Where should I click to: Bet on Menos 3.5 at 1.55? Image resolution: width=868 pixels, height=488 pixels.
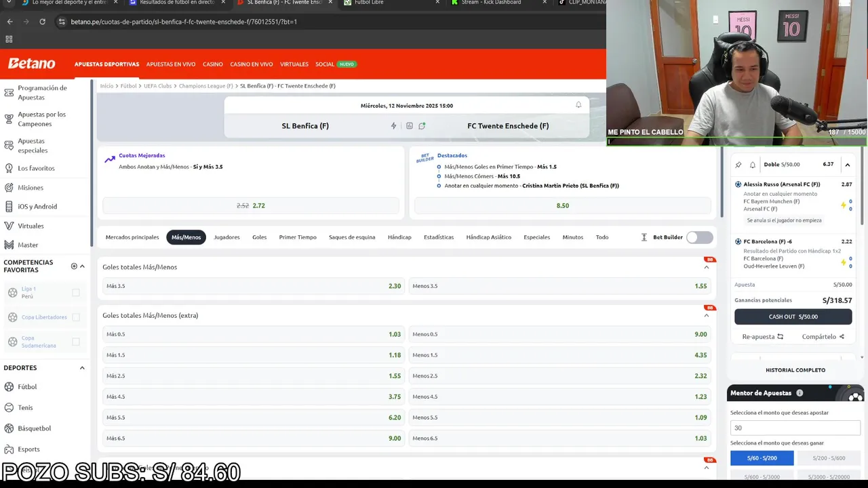[560, 286]
